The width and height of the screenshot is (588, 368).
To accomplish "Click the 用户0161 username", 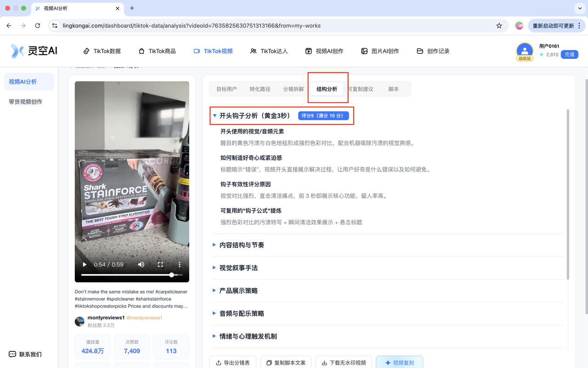I will pos(549,46).
